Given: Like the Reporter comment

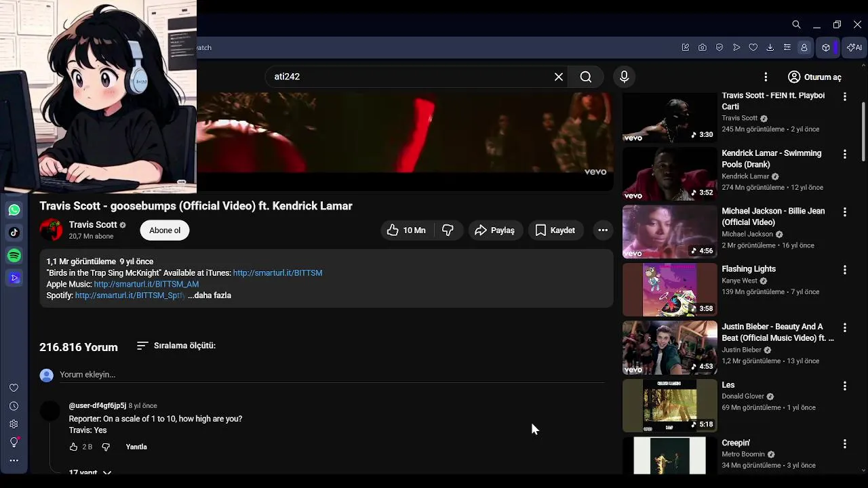Looking at the screenshot, I should click(73, 447).
